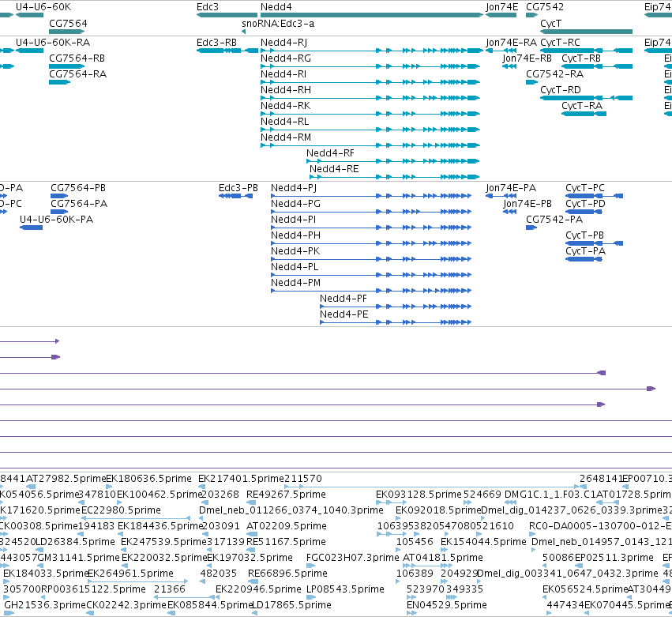This screenshot has width=672, height=617.
Task: Click transcript Nedd4-RE label
Action: pos(334,169)
